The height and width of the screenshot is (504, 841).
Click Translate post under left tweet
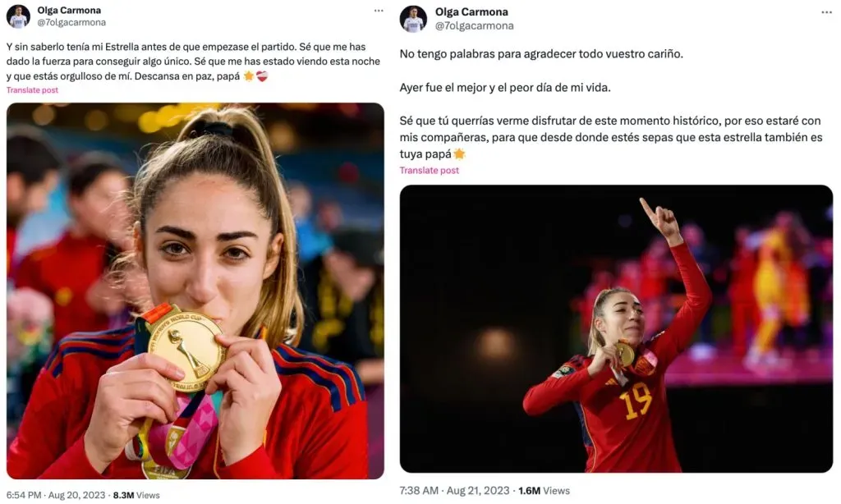pyautogui.click(x=32, y=90)
